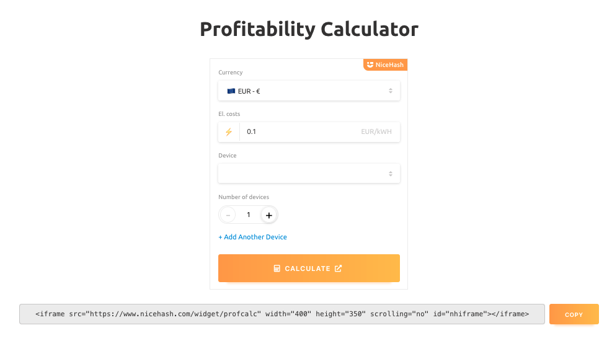Screen dimensions: 612x364
Task: Click the lightning bolt electricity cost icon
Action: point(229,131)
